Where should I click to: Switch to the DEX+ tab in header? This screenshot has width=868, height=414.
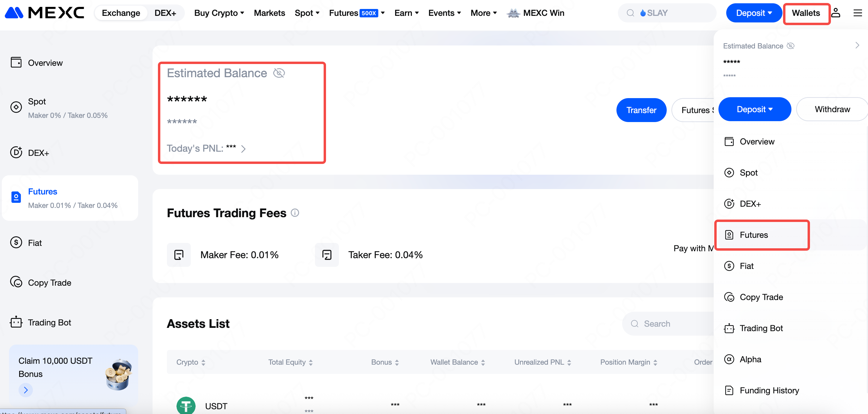pos(165,13)
